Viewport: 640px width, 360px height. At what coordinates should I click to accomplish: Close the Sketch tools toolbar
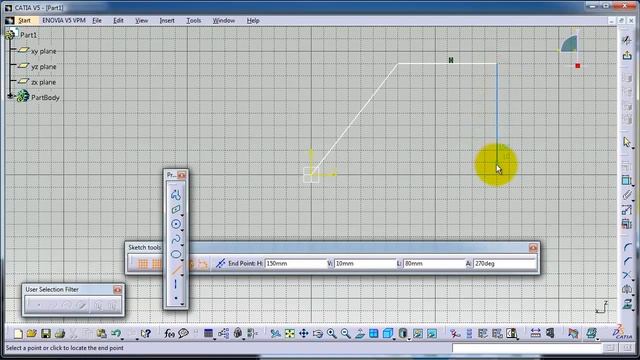[x=533, y=248]
